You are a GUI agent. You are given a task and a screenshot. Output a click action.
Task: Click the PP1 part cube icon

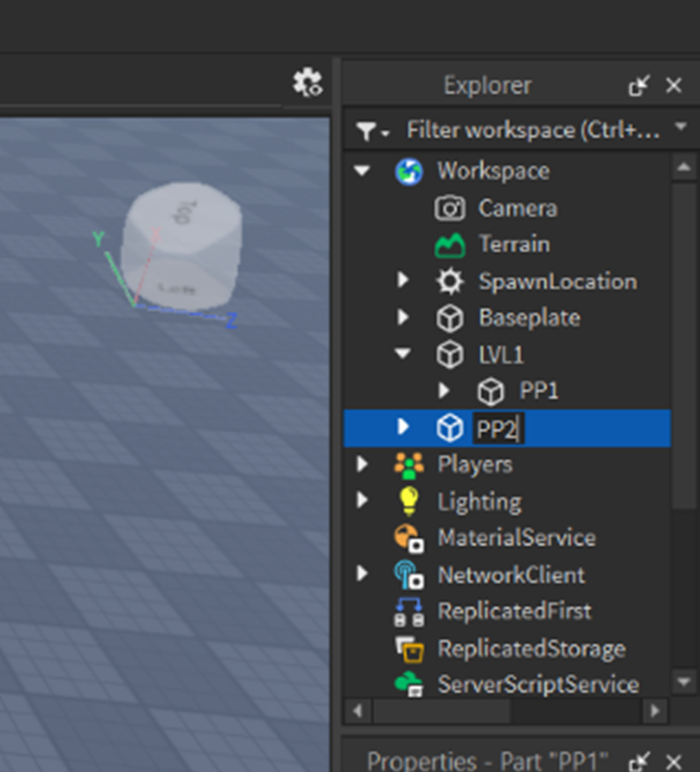coord(490,391)
